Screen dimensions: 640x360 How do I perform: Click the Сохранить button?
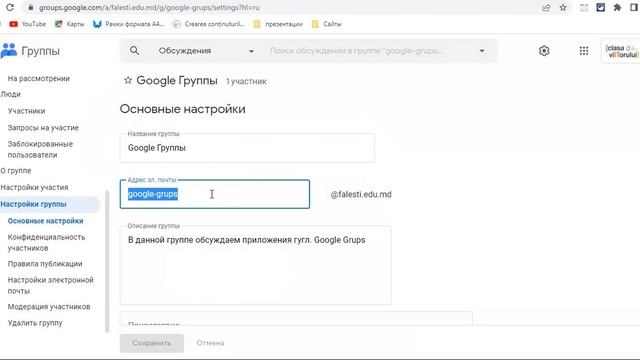coord(152,343)
